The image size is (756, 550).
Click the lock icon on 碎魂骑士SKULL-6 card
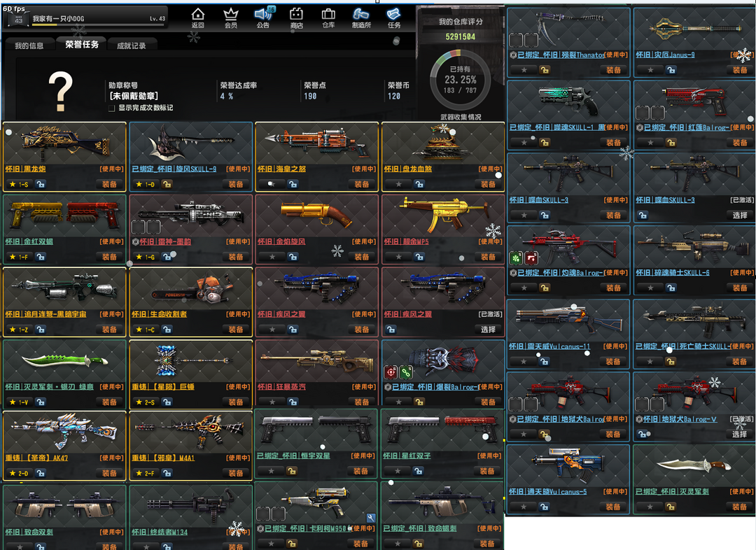tap(671, 288)
